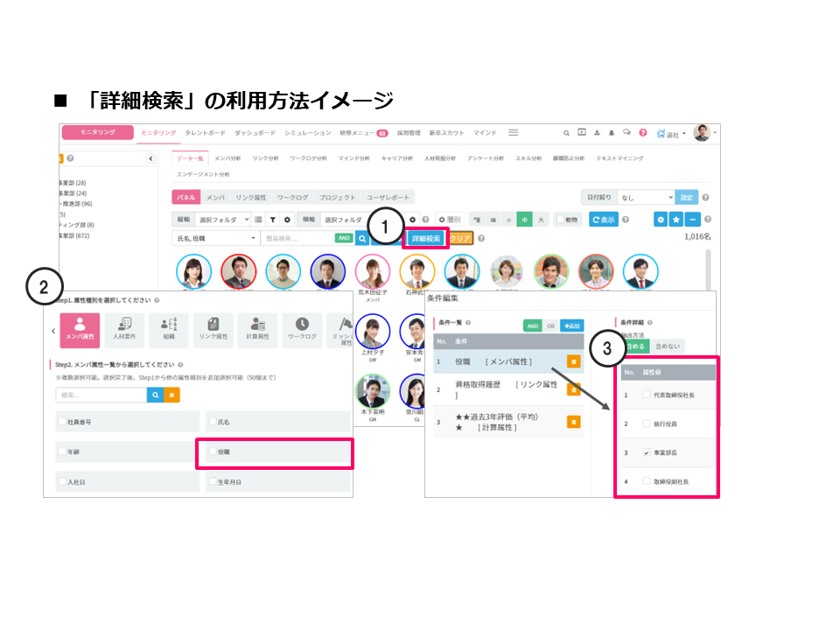Open the hamburger menu in top navigation
Image resolution: width=840 pixels, height=630 pixels.
pyautogui.click(x=514, y=132)
